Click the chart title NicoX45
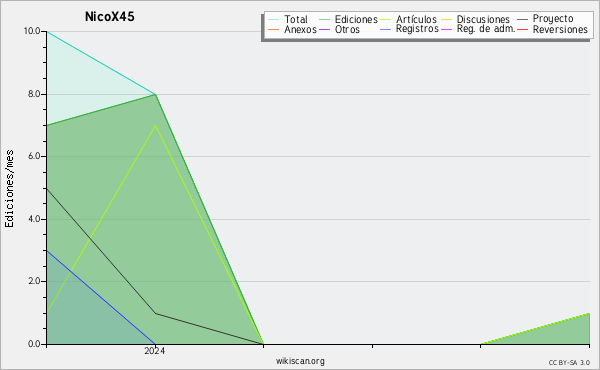The height and width of the screenshot is (370, 600). [109, 17]
